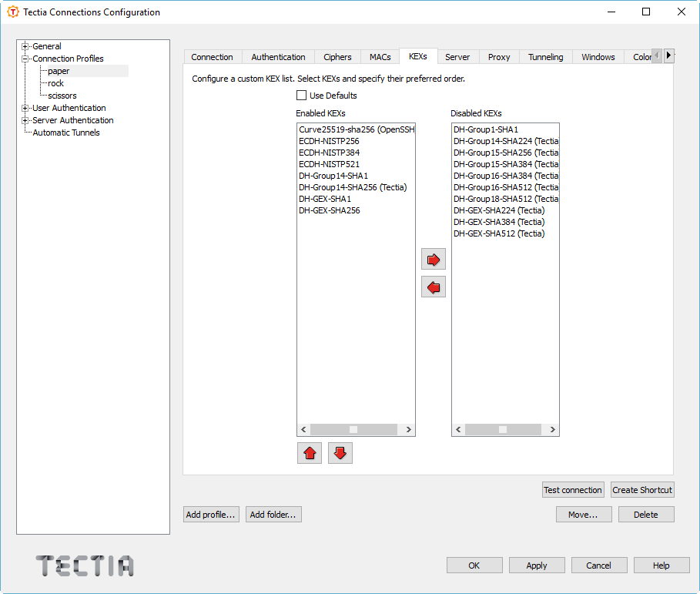Switch to the Ciphers tab
Viewport: 700px width, 594px height.
337,56
